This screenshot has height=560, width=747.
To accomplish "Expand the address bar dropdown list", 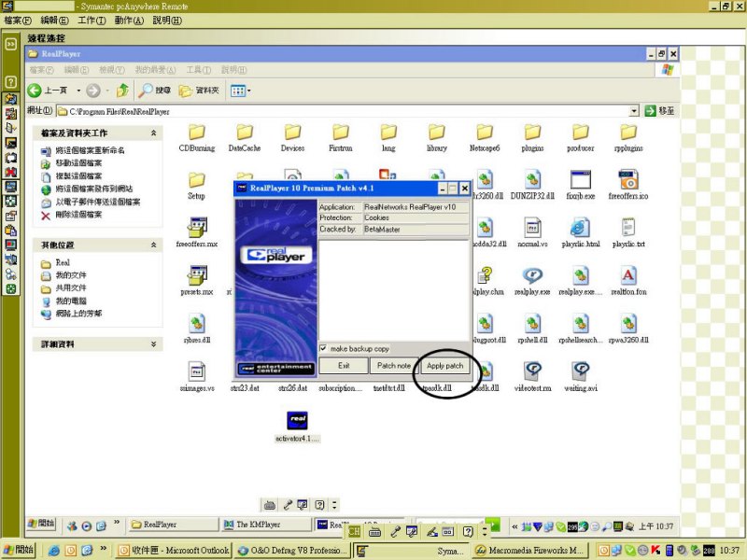I will click(634, 111).
